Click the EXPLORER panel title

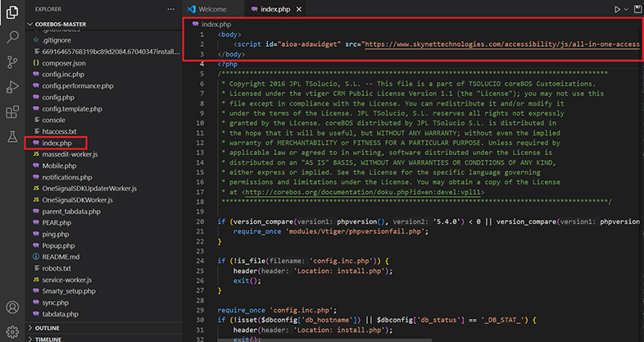tap(48, 9)
